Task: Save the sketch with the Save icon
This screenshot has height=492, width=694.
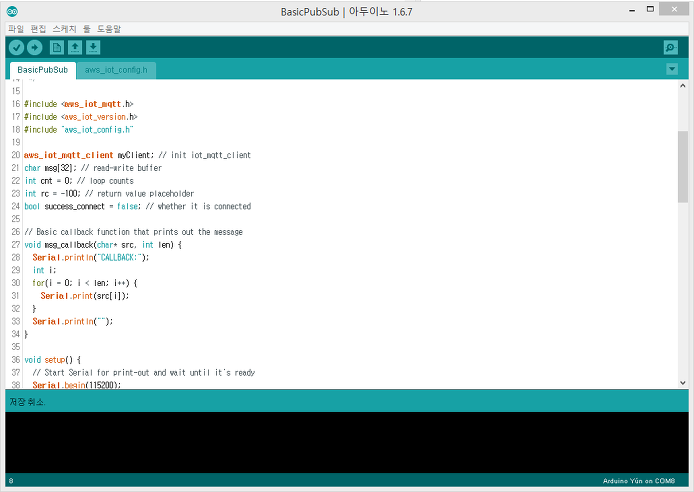Action: (x=93, y=47)
